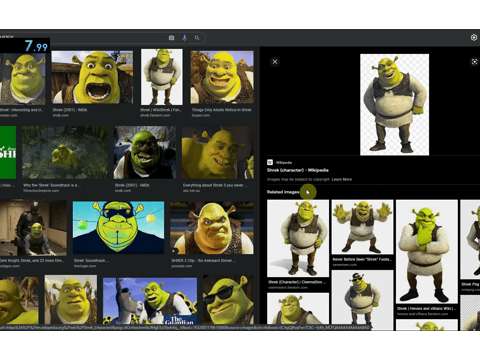Select related image Shrek with raised hands
The height and width of the screenshot is (360, 480).
pos(362,227)
